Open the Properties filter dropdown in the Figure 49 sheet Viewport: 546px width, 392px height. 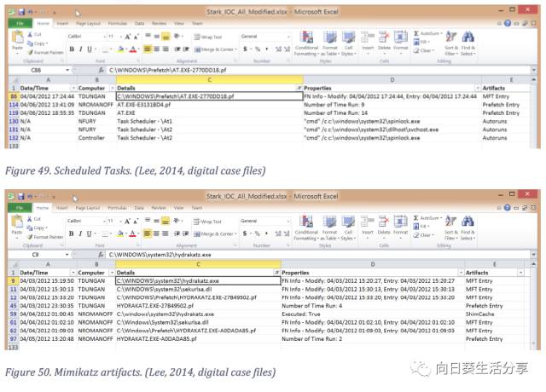click(478, 88)
